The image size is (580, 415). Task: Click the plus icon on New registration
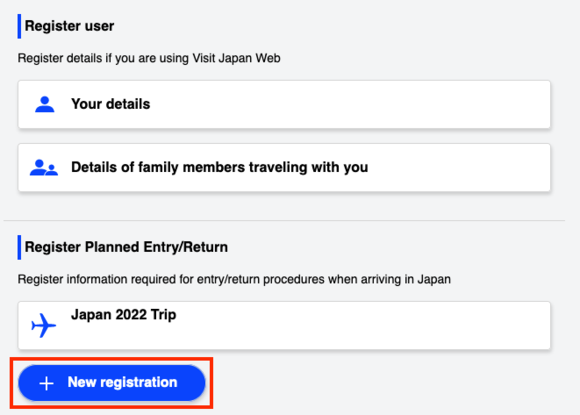point(47,383)
